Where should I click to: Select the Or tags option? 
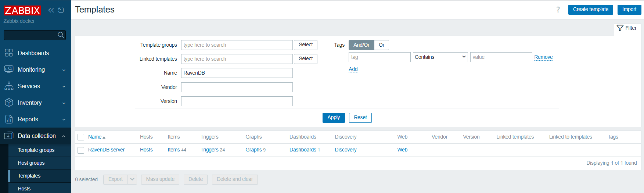pos(382,45)
